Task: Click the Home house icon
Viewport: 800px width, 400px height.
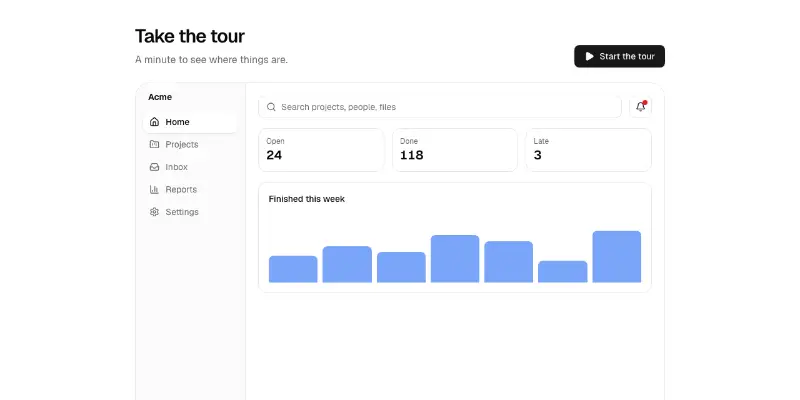Action: [x=154, y=122]
